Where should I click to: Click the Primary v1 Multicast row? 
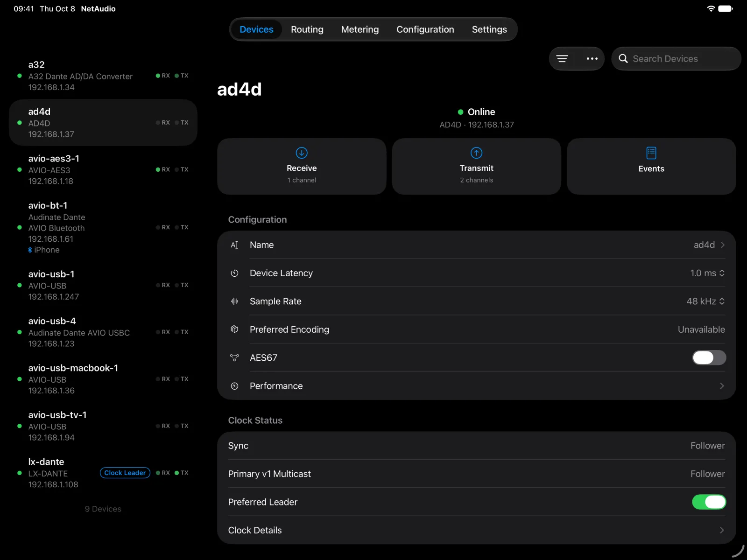pos(476,474)
